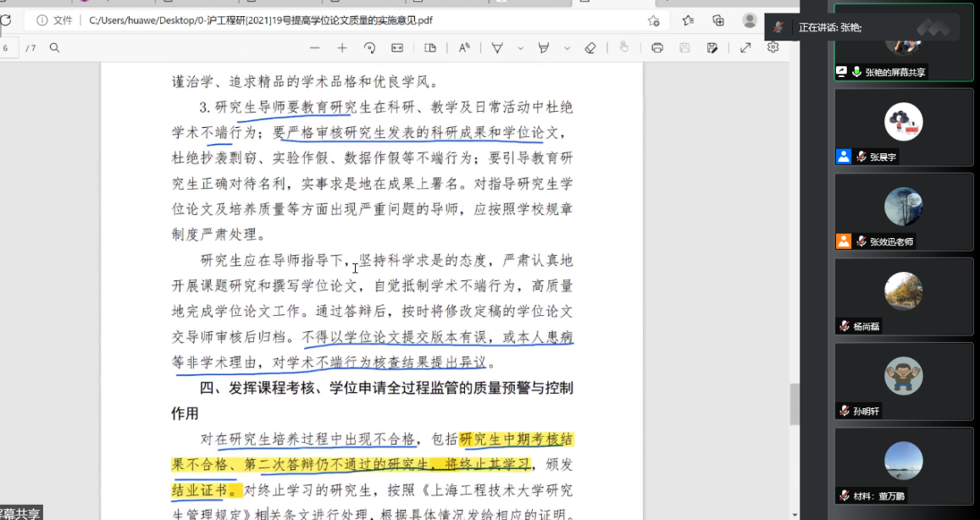The image size is (980, 520).
Task: Rotate the PDF page
Action: (x=369, y=48)
